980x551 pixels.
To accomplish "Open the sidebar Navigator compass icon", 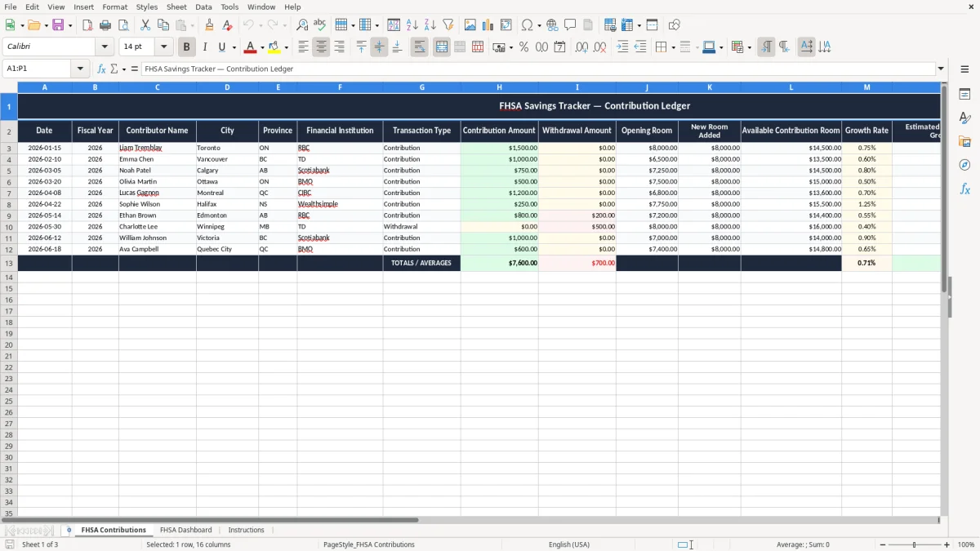I will pyautogui.click(x=964, y=165).
